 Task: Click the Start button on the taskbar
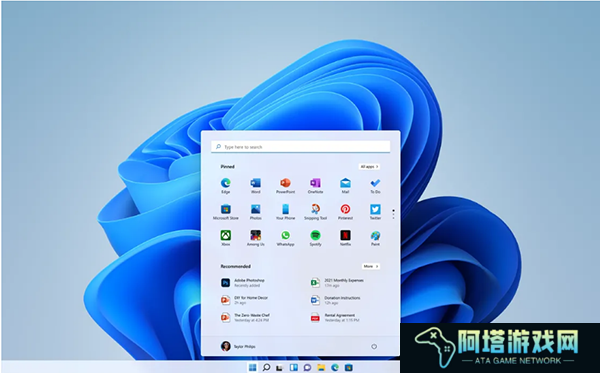coord(253,368)
